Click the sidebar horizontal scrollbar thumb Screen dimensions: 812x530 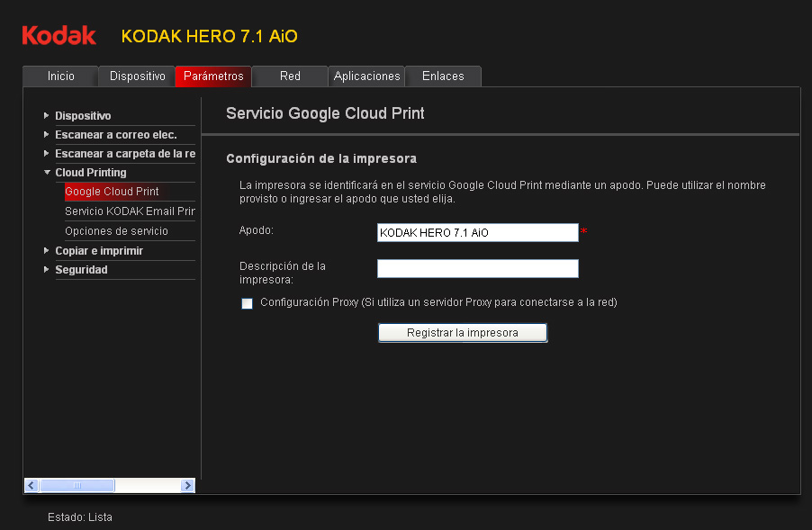[77, 486]
